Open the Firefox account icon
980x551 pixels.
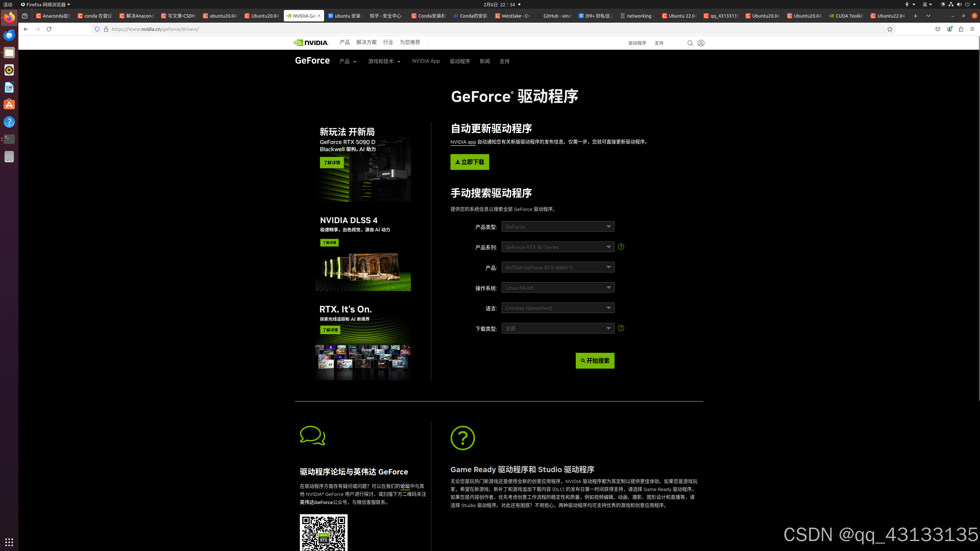[950, 29]
